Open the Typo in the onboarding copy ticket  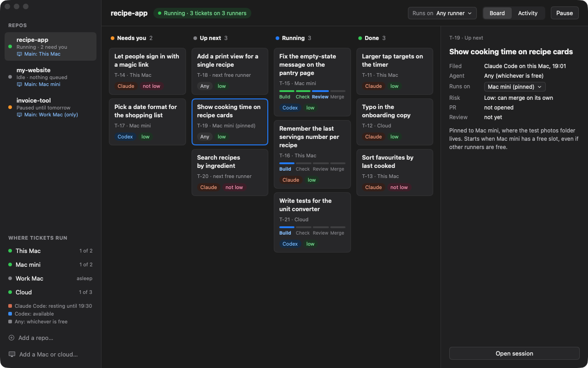click(x=395, y=122)
